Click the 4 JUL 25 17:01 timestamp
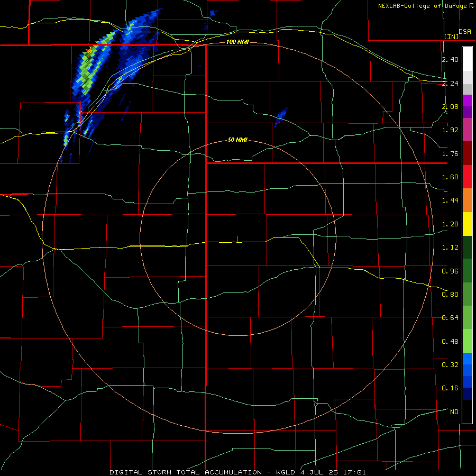This screenshot has width=476, height=476. pyautogui.click(x=333, y=472)
